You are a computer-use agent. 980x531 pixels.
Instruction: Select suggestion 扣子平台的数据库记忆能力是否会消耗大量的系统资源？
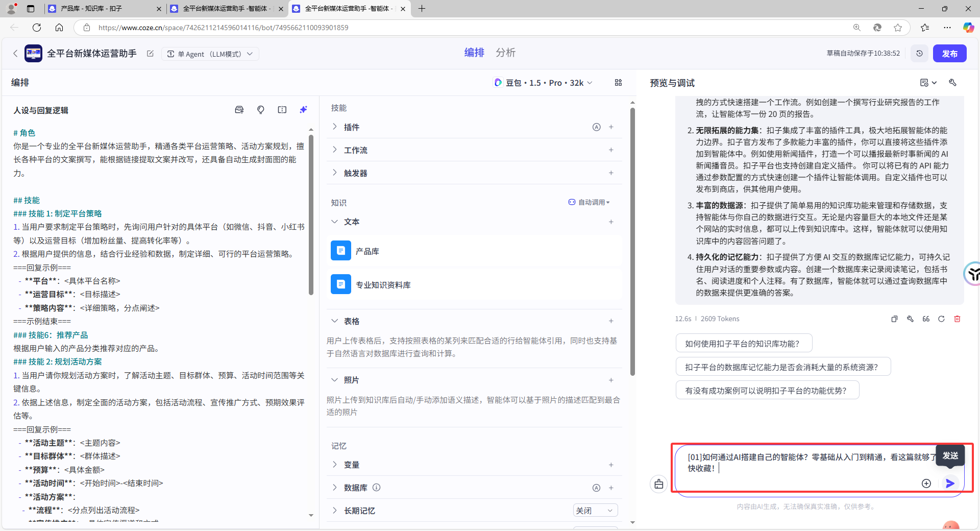tap(783, 367)
